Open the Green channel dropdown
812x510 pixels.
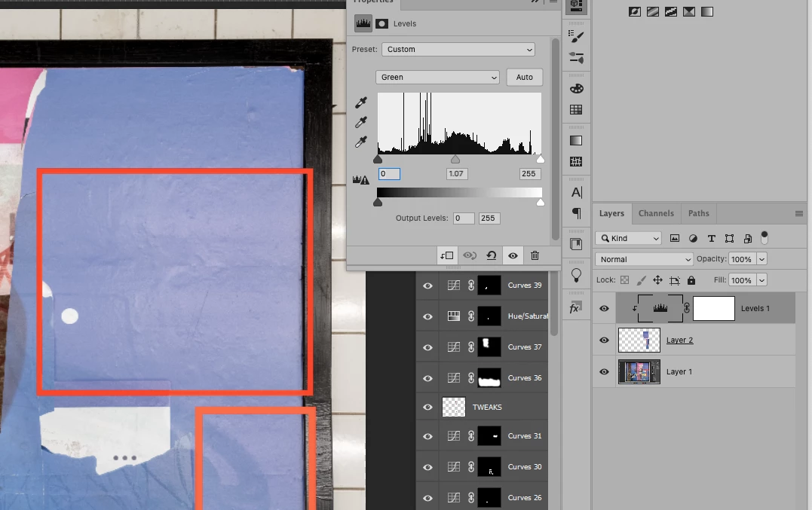coord(437,77)
